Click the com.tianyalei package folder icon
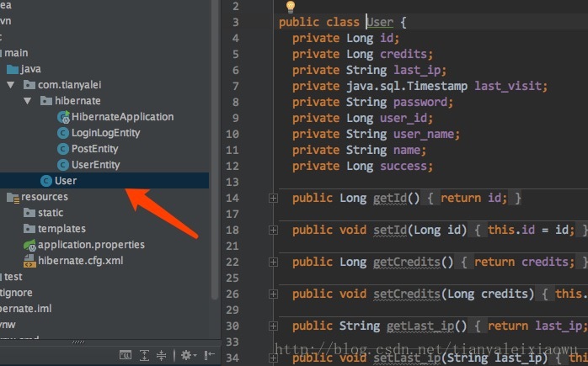The height and width of the screenshot is (366, 588). click(29, 85)
